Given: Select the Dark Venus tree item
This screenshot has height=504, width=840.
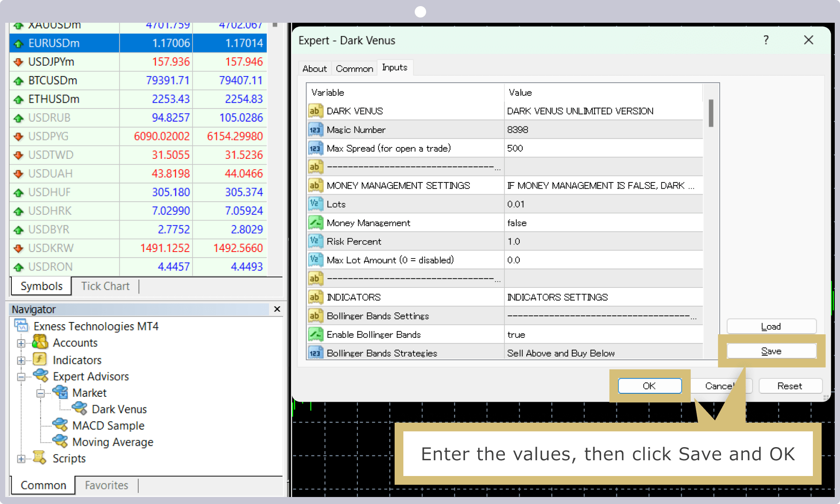Looking at the screenshot, I should coord(119,409).
